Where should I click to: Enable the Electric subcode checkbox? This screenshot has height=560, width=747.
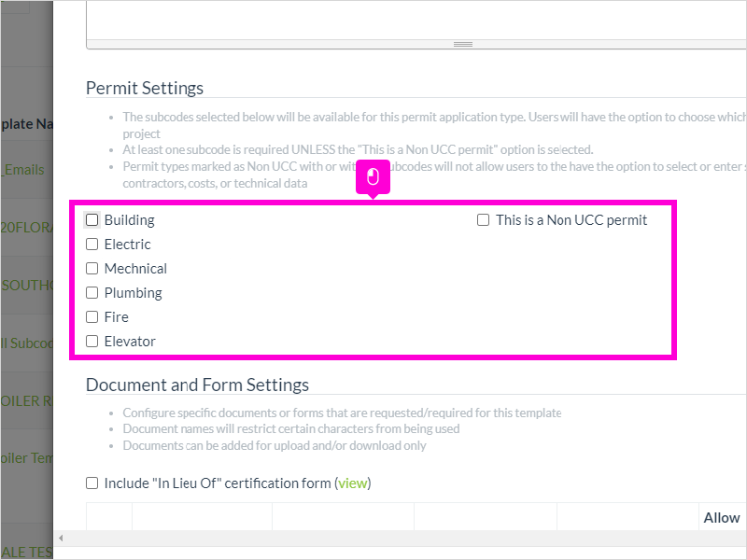(x=92, y=245)
